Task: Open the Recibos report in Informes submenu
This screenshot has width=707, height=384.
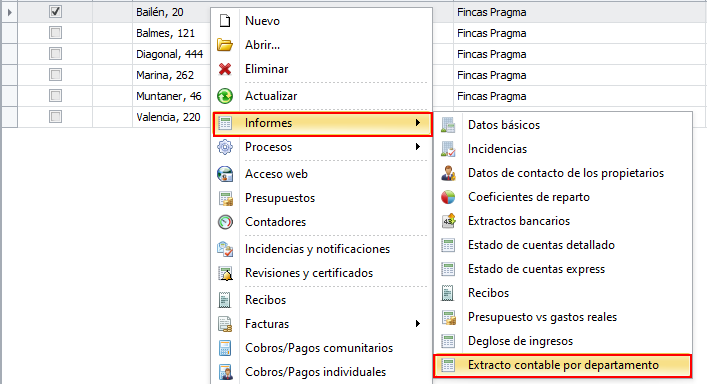Action: [488, 293]
